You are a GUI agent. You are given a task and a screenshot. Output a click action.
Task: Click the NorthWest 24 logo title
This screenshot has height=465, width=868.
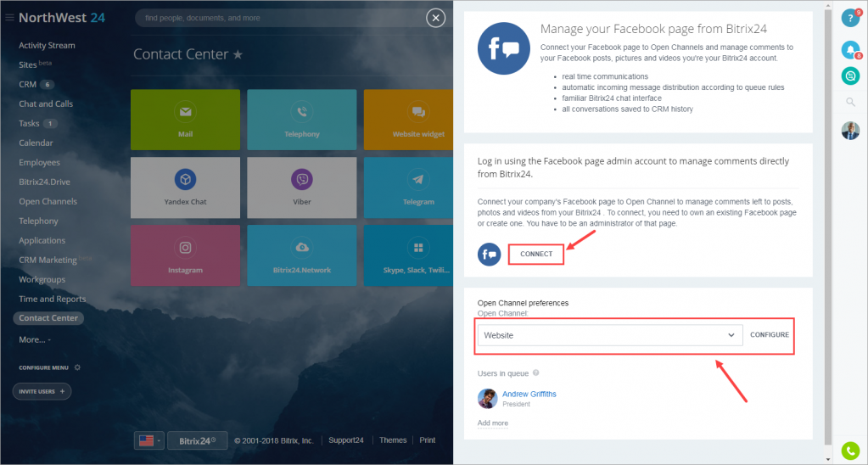point(61,18)
